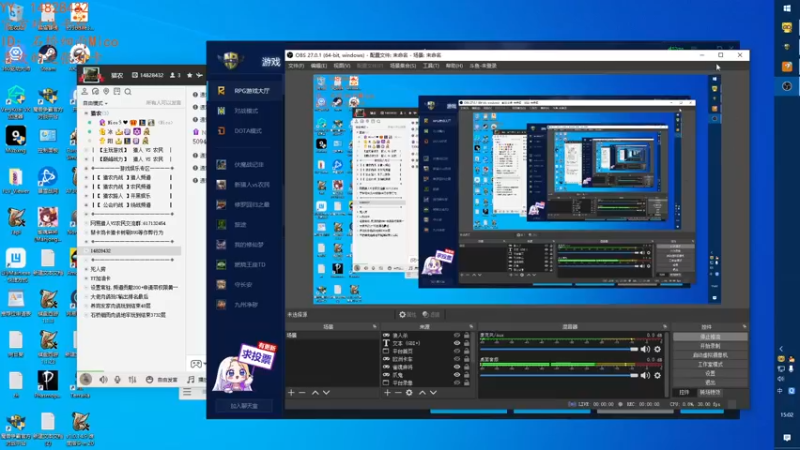Open 麦克风/Aux audio settings gear
800x450 pixels.
pos(658,349)
